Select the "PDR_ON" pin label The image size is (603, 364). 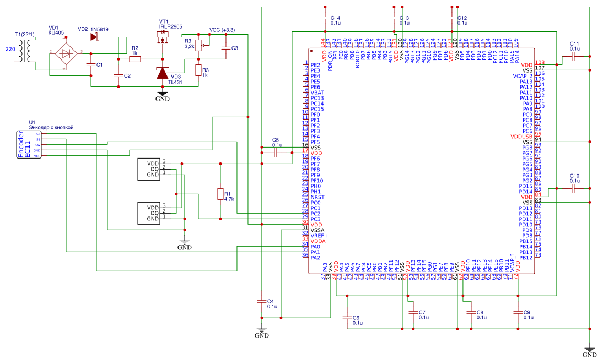coord(330,61)
